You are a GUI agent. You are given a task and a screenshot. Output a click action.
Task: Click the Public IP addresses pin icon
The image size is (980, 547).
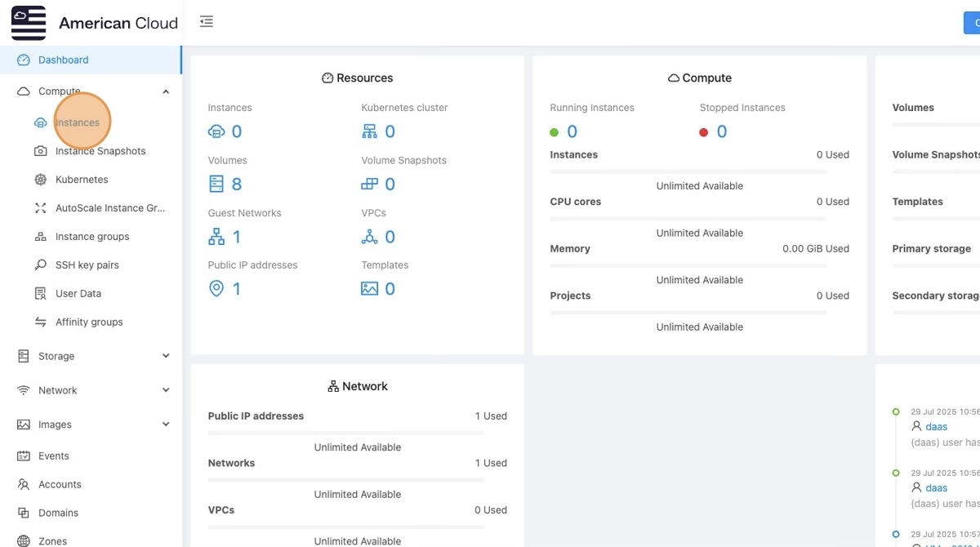coord(216,289)
